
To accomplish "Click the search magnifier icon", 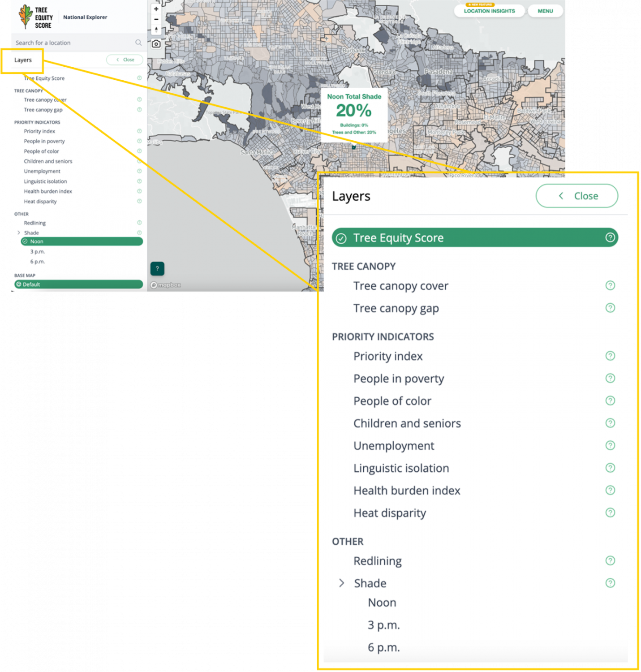I will 139,43.
